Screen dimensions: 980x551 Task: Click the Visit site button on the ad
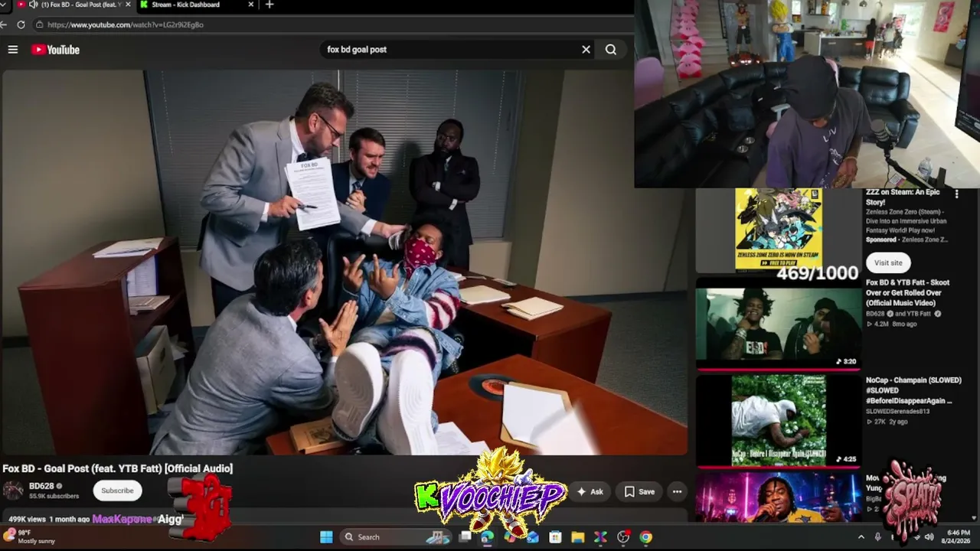tap(888, 262)
